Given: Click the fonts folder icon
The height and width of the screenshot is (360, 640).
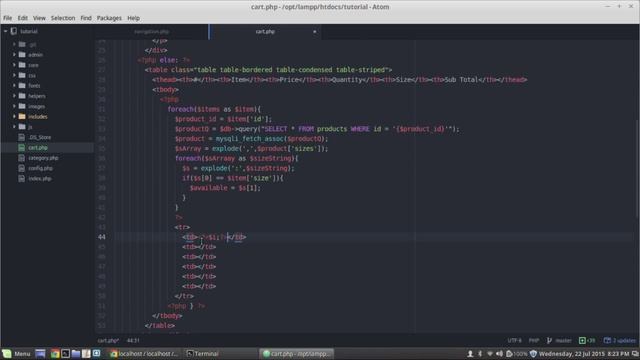Looking at the screenshot, I should tap(22, 85).
